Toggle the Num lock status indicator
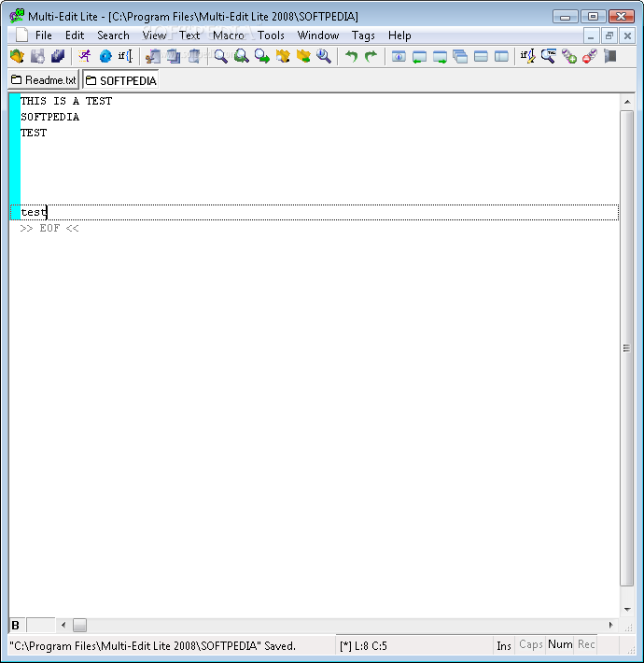 [x=560, y=644]
